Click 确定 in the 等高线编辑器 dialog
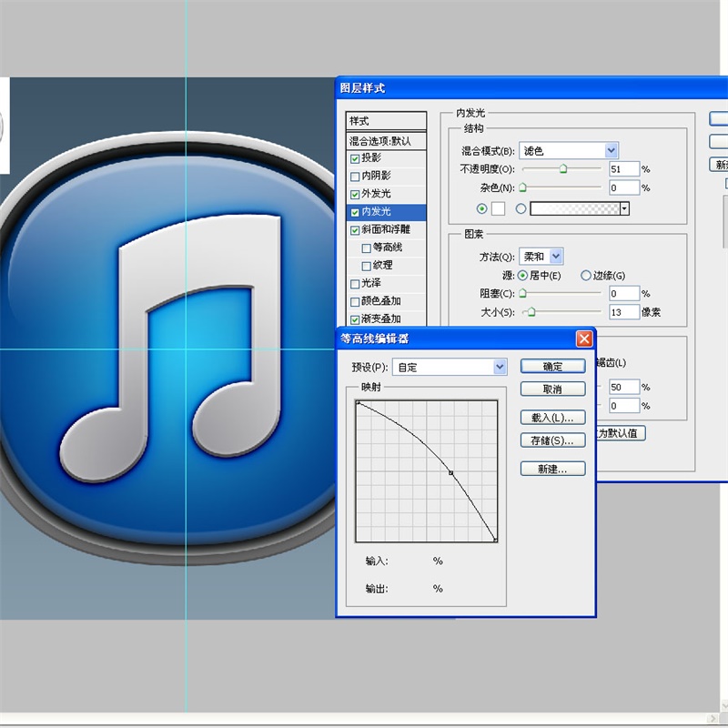Screen dimensions: 728x728 pos(552,366)
